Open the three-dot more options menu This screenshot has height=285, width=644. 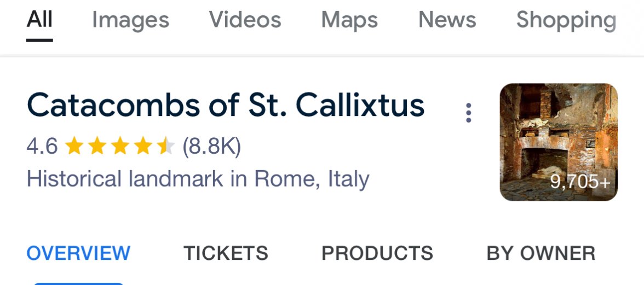pyautogui.click(x=468, y=113)
